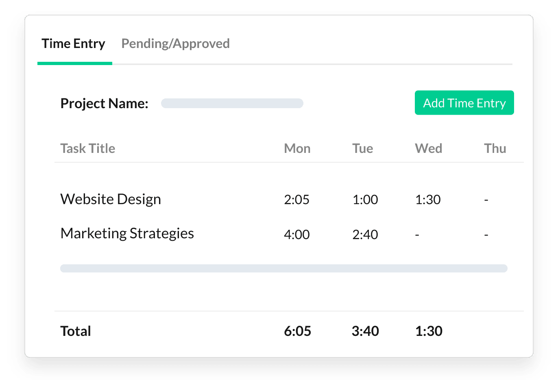The width and height of the screenshot is (558, 392).
Task: Click Marketing Strategies' Tuesday entry 2:40
Action: tap(365, 234)
